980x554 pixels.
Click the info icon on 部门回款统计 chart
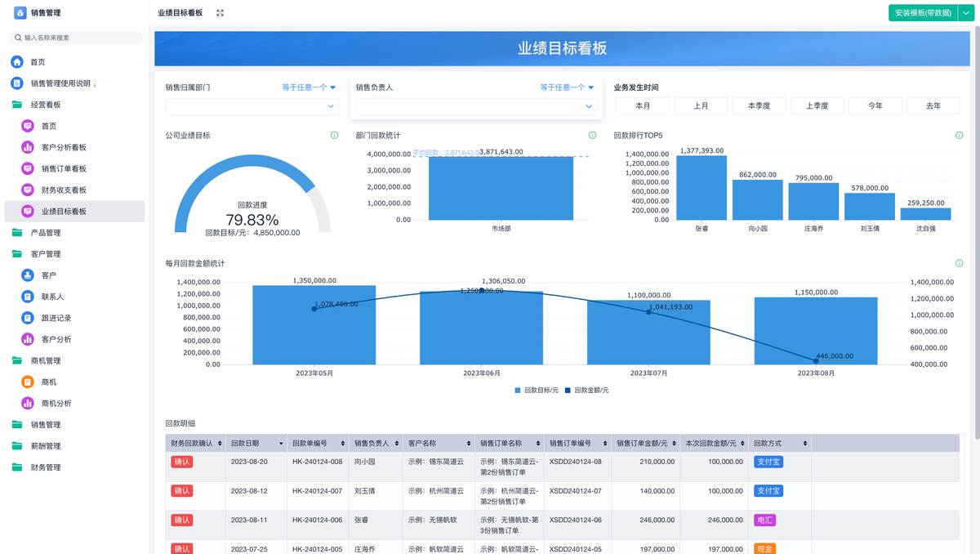(592, 136)
